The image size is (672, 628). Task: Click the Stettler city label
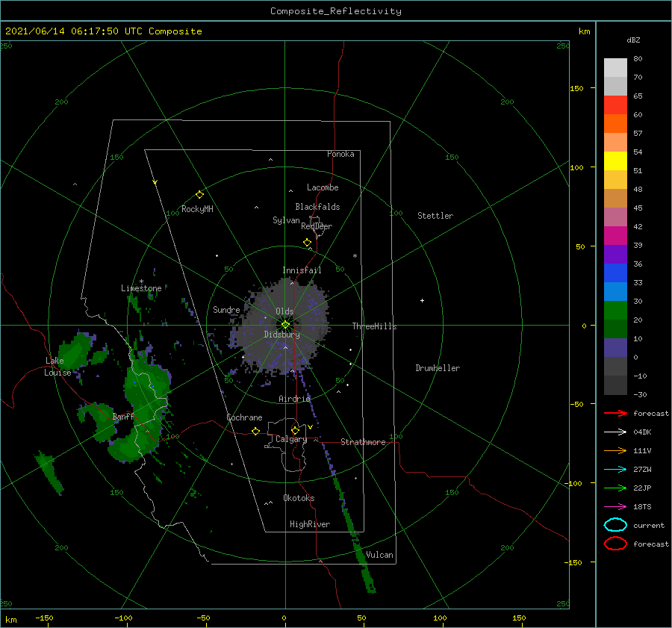coord(435,216)
